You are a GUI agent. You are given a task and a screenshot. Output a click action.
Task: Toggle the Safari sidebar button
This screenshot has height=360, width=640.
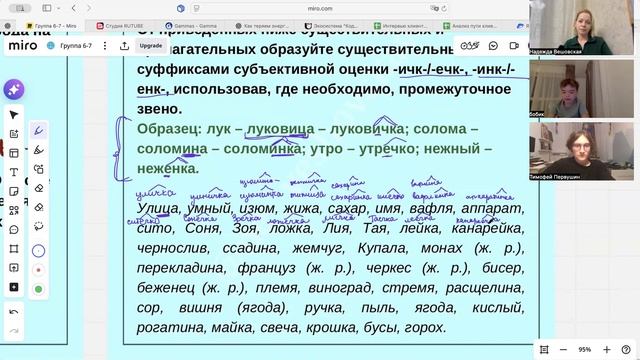pyautogui.click(x=47, y=8)
